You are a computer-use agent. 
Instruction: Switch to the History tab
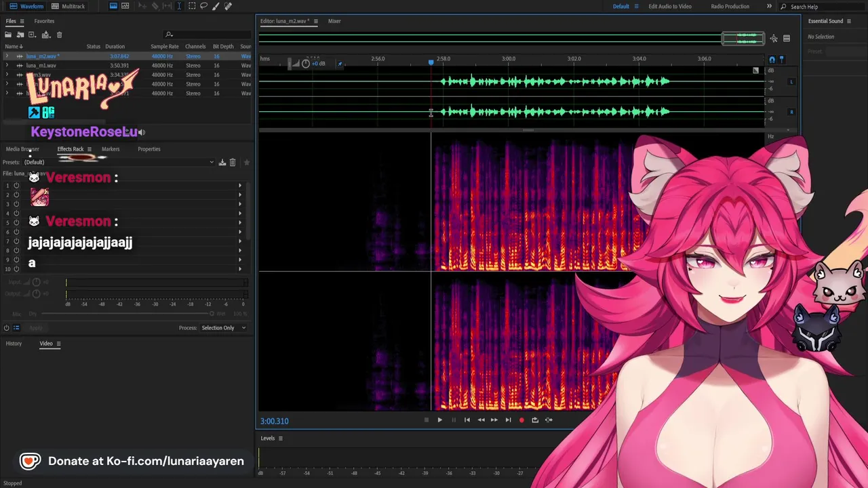click(x=14, y=344)
